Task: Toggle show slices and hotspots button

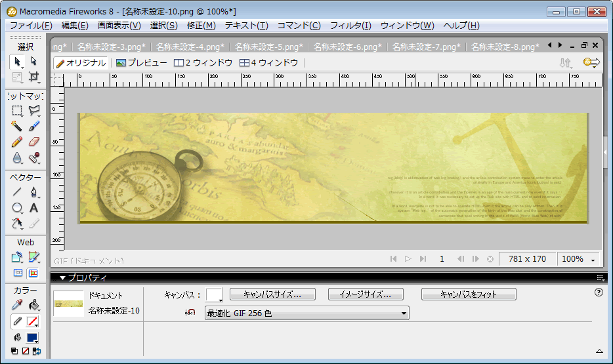Action: (33, 273)
